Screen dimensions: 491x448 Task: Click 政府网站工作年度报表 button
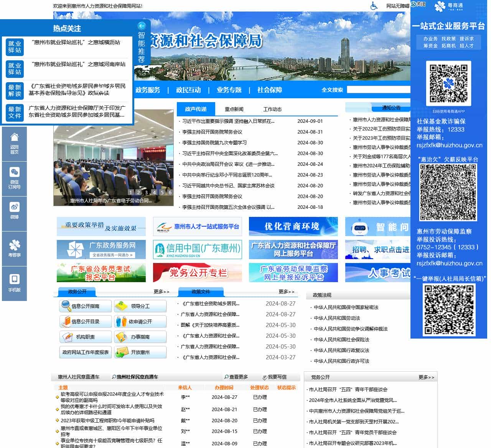(86, 352)
